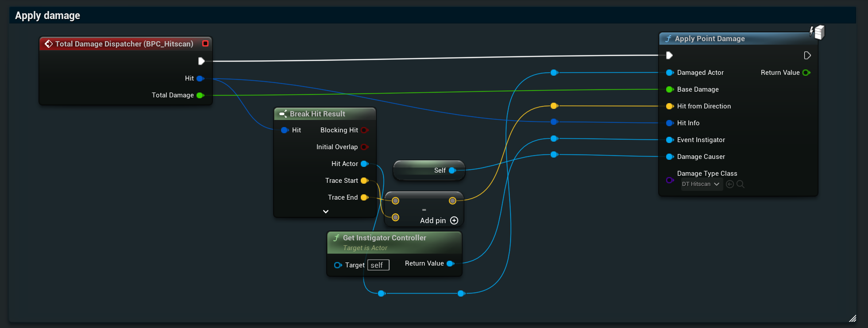Click the Hit Actor output pin
This screenshot has width=868, height=328.
click(364, 164)
